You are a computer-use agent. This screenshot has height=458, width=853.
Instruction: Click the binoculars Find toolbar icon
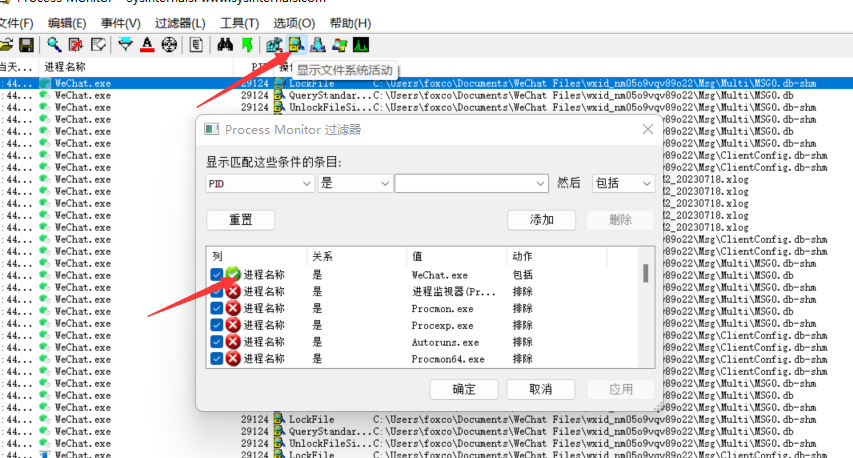click(225, 45)
